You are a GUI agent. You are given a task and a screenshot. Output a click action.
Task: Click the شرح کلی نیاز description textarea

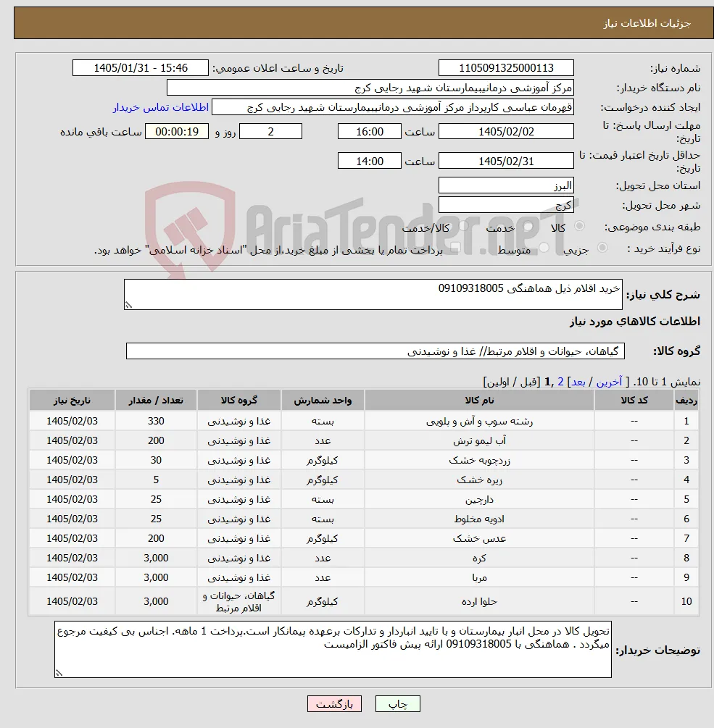[x=373, y=294]
